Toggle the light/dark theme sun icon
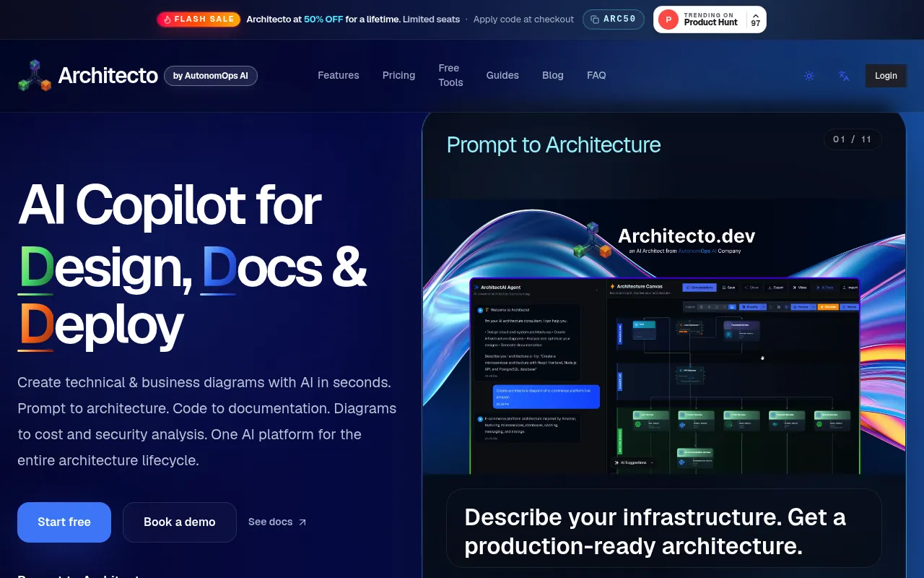The image size is (924, 578). [809, 75]
